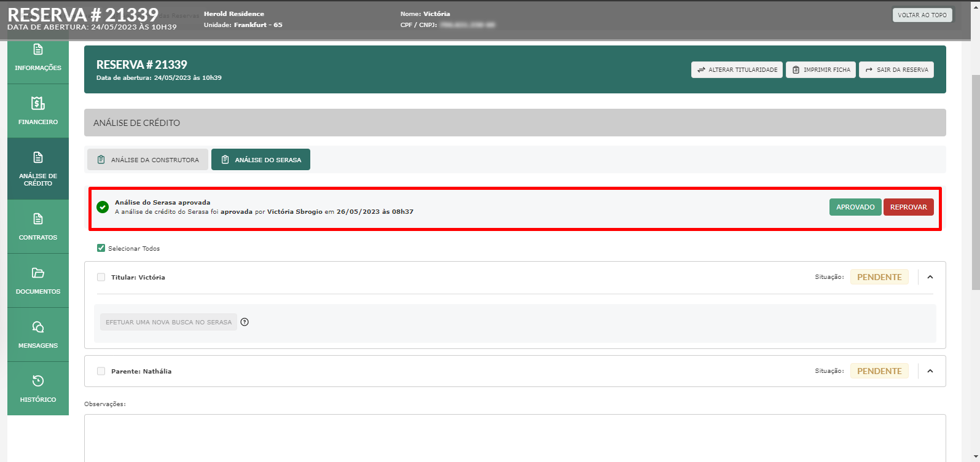The height and width of the screenshot is (462, 980).
Task: Click the Nome: Victória text in the header
Action: pos(425,14)
